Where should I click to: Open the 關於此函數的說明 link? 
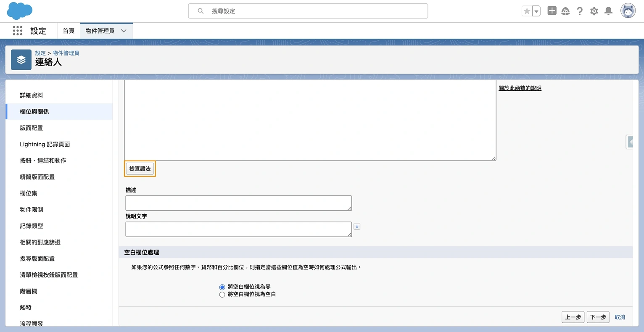(520, 88)
